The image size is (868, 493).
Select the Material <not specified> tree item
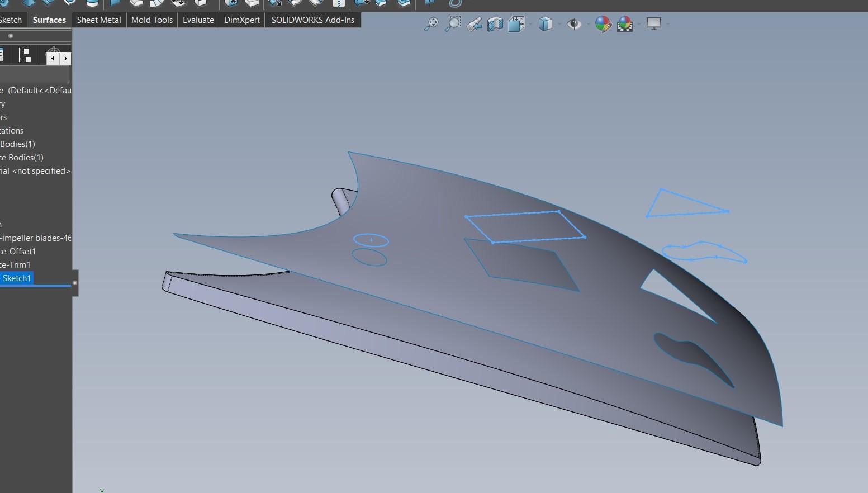(36, 171)
